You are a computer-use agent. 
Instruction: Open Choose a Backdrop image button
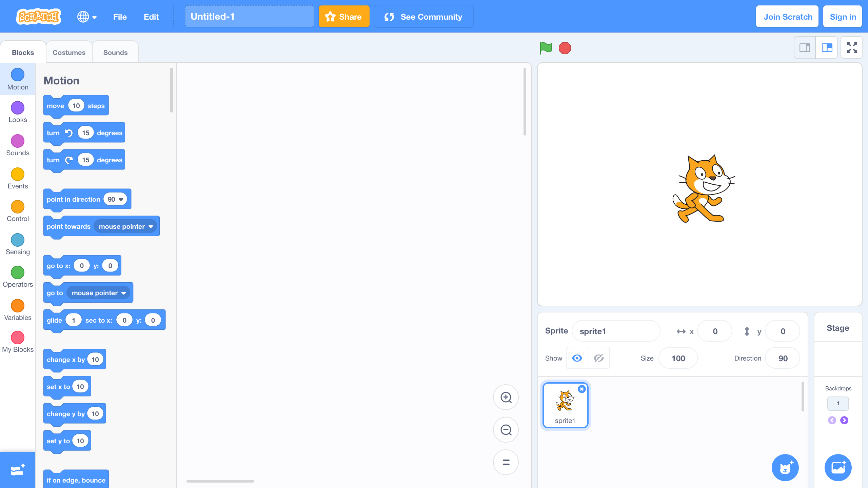pos(838,468)
